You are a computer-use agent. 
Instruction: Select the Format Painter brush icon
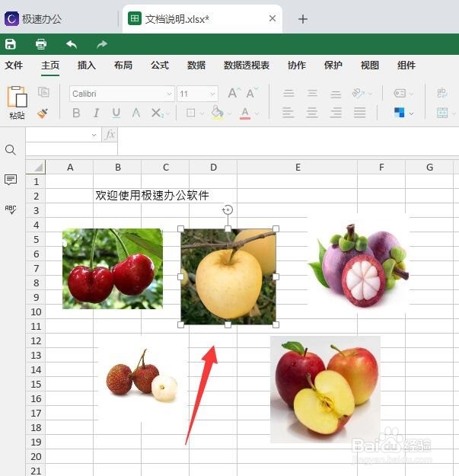point(43,113)
